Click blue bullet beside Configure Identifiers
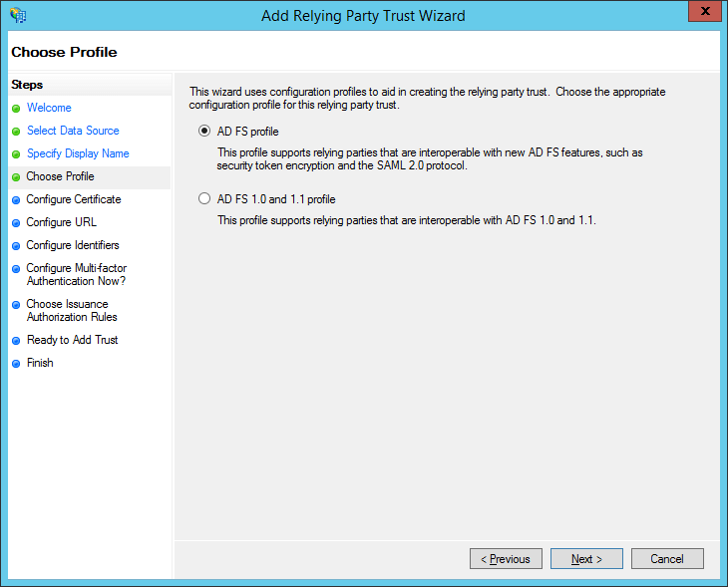The width and height of the screenshot is (728, 587). point(16,246)
